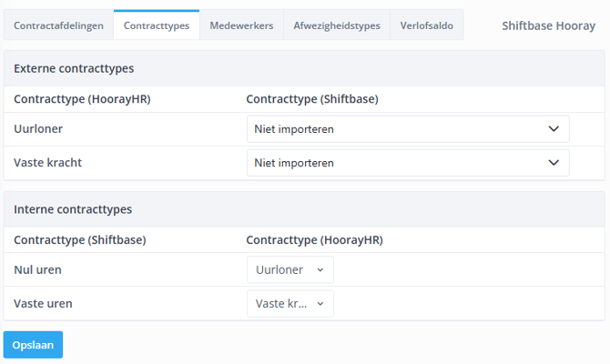610x364 pixels.
Task: Click the Interne contracttypes section header
Action: pyautogui.click(x=73, y=209)
